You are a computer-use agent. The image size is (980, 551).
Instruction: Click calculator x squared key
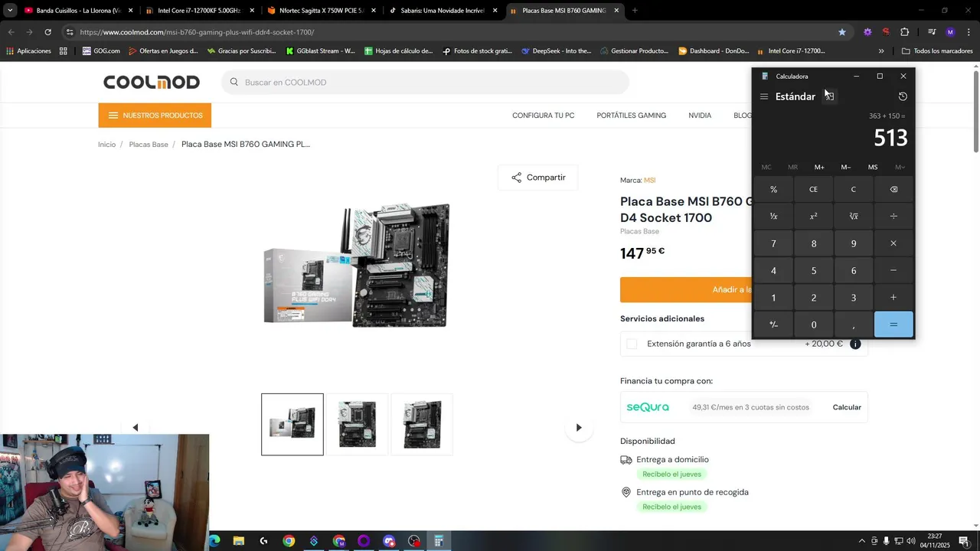[814, 217]
